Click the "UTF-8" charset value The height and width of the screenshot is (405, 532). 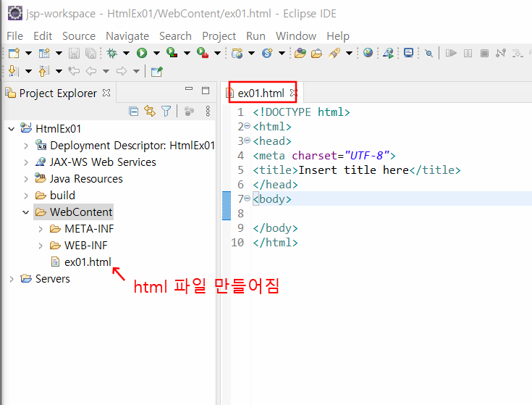pyautogui.click(x=366, y=156)
